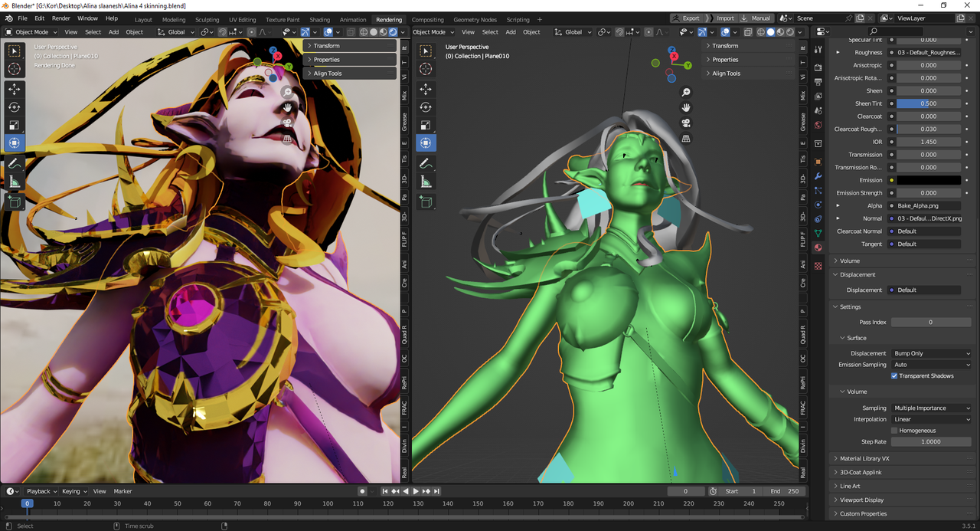The image size is (980, 531).
Task: Jump to the timeline end frame
Action: [436, 491]
